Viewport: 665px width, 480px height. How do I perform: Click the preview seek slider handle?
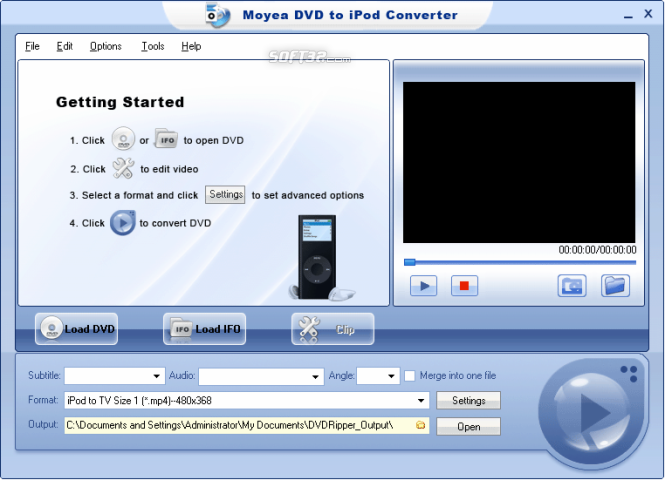coord(410,262)
